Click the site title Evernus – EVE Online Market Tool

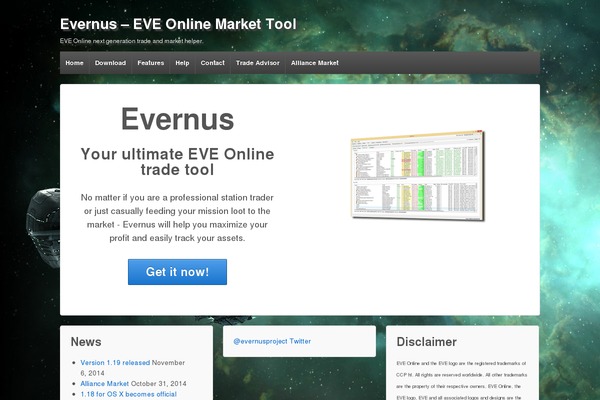178,24
